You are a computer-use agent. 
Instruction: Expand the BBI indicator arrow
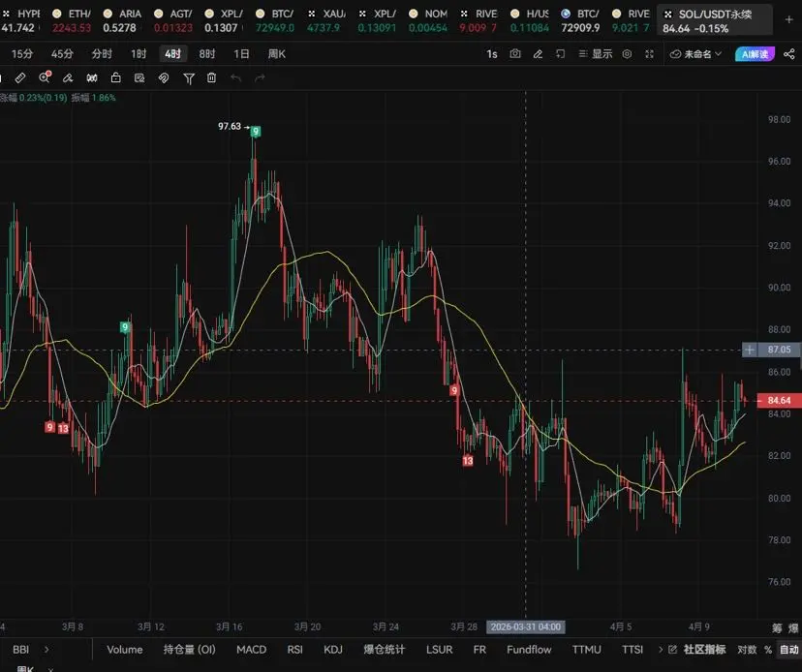point(46,650)
